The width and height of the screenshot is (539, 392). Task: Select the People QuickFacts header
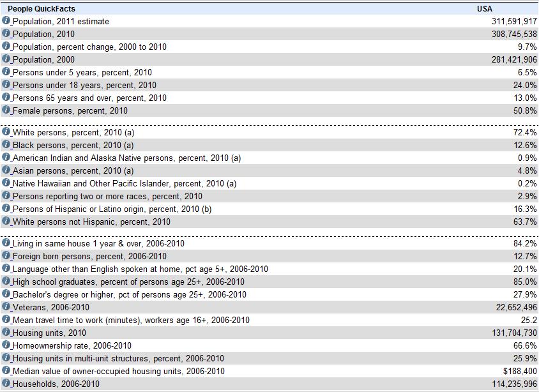[42, 8]
